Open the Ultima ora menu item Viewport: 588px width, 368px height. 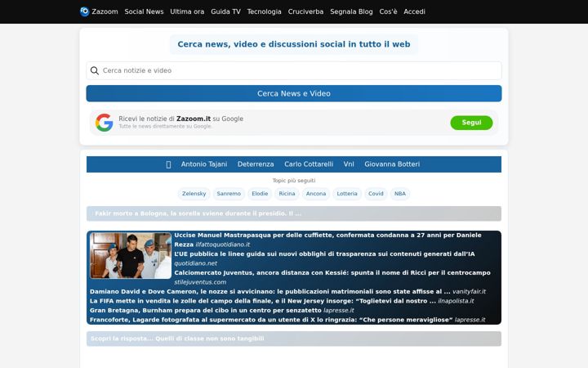pyautogui.click(x=187, y=11)
